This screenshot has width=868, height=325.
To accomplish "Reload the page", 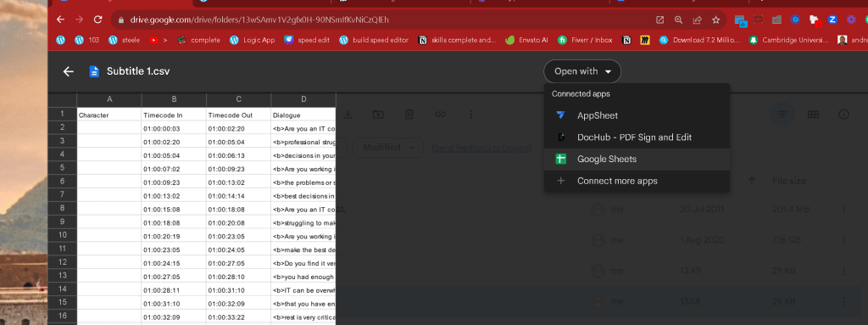I will pos(98,20).
